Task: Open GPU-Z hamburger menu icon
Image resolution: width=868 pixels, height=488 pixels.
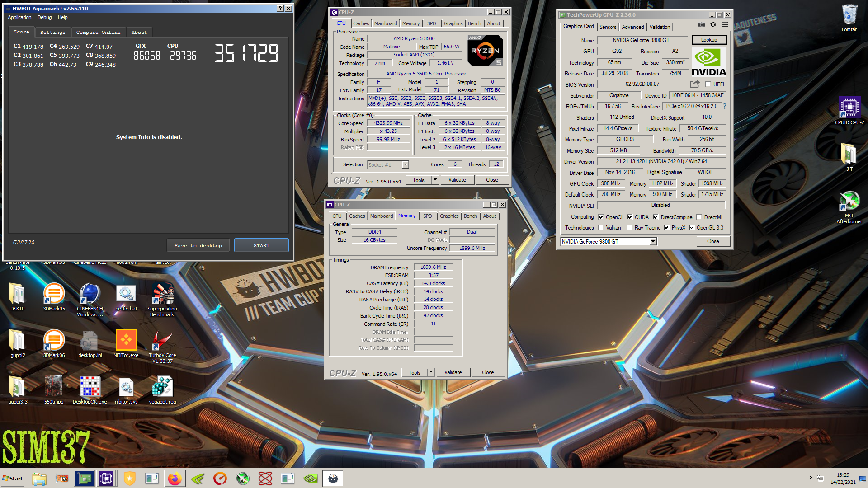Action: click(725, 25)
